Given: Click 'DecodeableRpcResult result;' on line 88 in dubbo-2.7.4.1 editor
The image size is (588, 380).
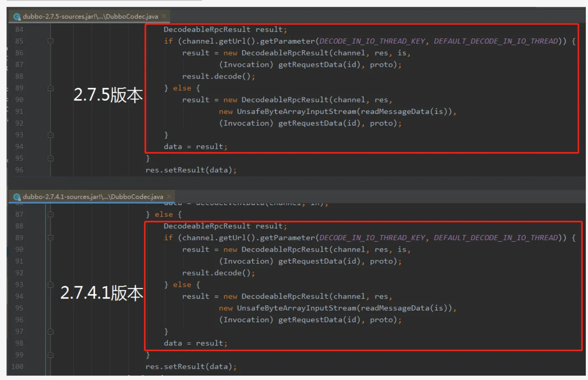Looking at the screenshot, I should [226, 226].
